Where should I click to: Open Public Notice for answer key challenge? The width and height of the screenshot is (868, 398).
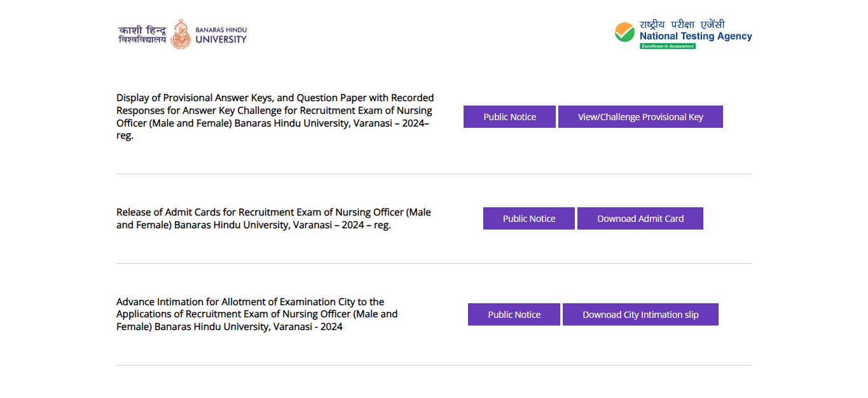509,117
